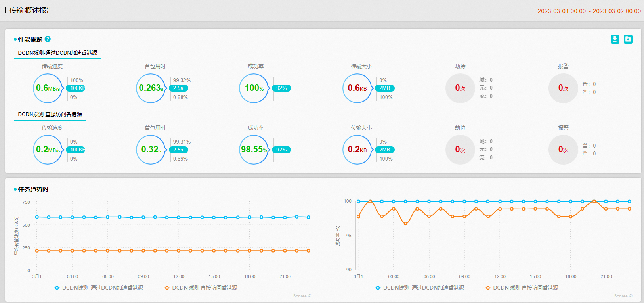Viewport: 644px width, 303px height.
Task: Click the 92% target badge in the first row
Action: 281,88
